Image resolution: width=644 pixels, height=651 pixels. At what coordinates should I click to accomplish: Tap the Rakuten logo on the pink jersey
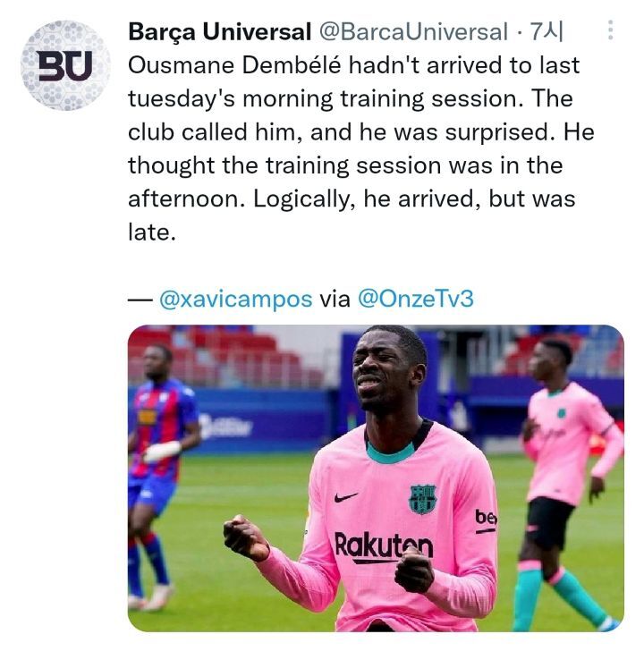pos(384,545)
